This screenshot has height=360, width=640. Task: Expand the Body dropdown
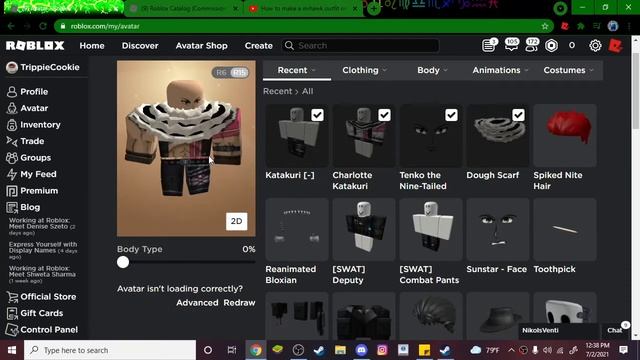[x=432, y=70]
